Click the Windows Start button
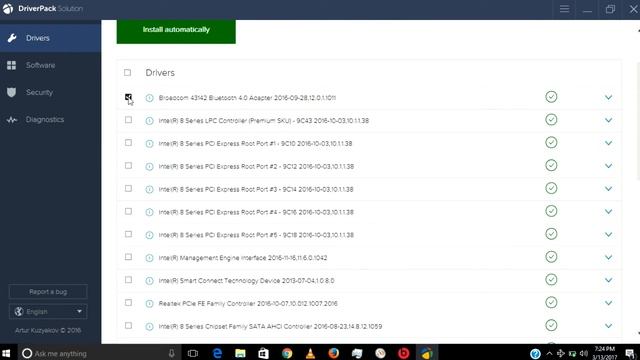The width and height of the screenshot is (640, 360). click(x=6, y=353)
